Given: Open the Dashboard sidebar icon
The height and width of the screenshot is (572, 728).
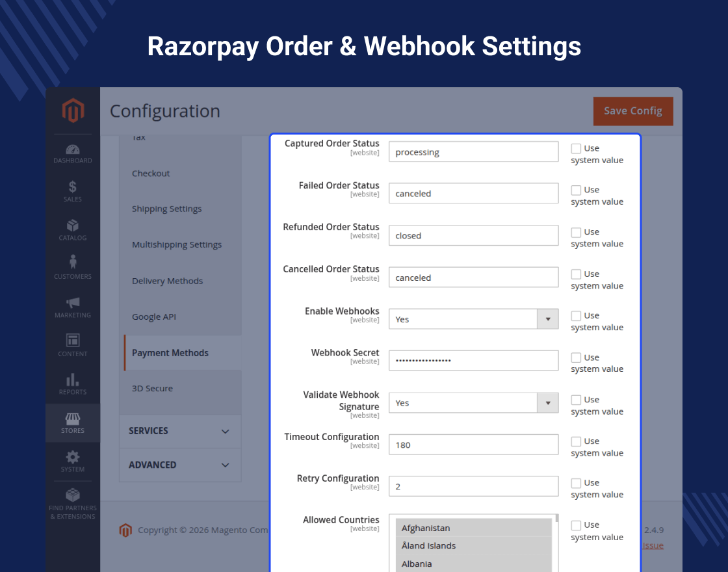Looking at the screenshot, I should 73,149.
